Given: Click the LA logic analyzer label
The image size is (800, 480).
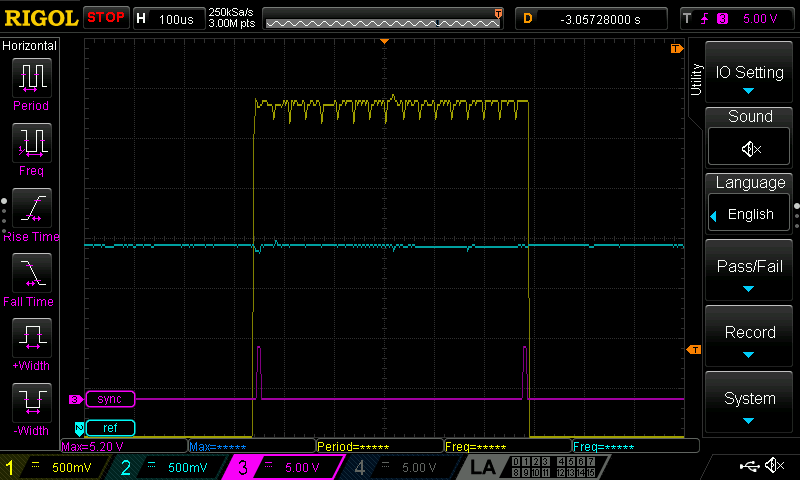Looking at the screenshot, I should 484,467.
